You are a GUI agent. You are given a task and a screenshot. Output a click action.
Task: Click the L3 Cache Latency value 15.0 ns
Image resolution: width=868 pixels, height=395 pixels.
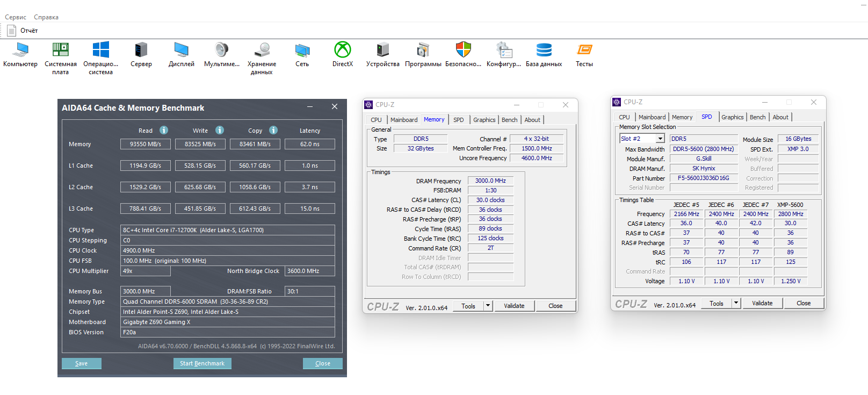[310, 209]
